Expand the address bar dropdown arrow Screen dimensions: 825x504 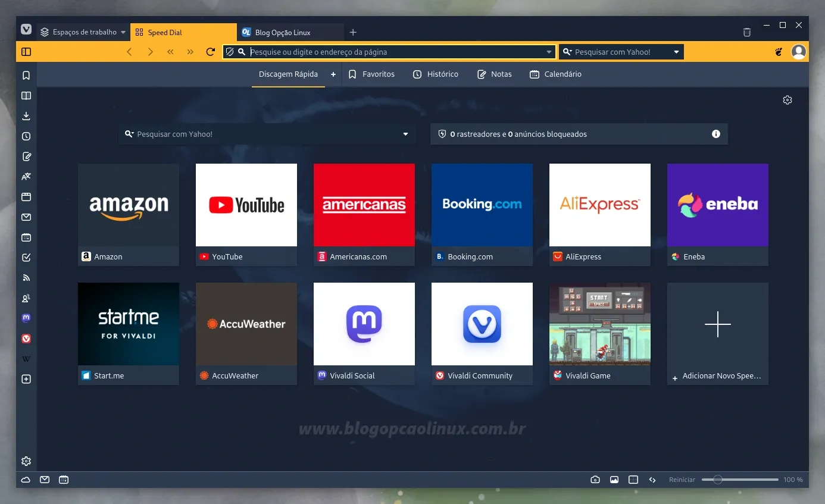tap(549, 52)
